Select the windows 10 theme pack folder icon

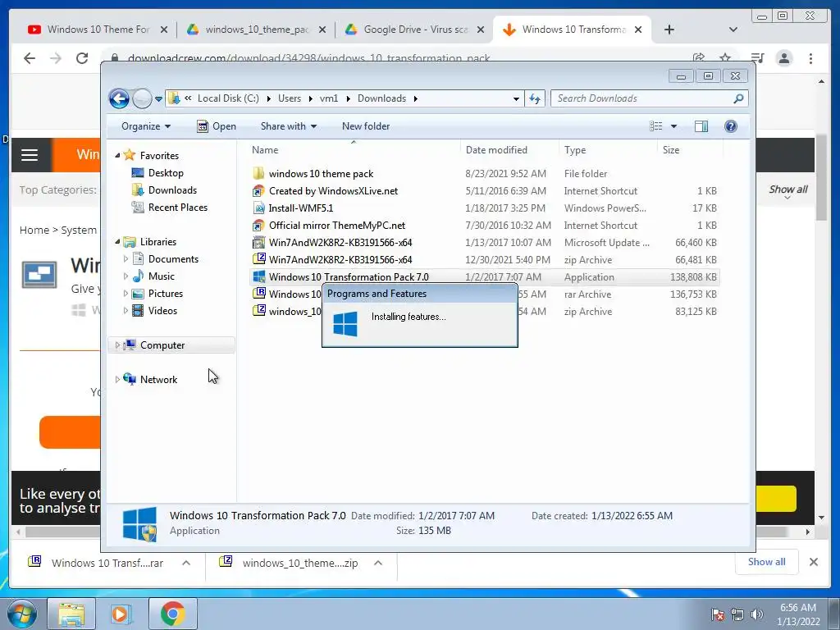click(x=258, y=173)
